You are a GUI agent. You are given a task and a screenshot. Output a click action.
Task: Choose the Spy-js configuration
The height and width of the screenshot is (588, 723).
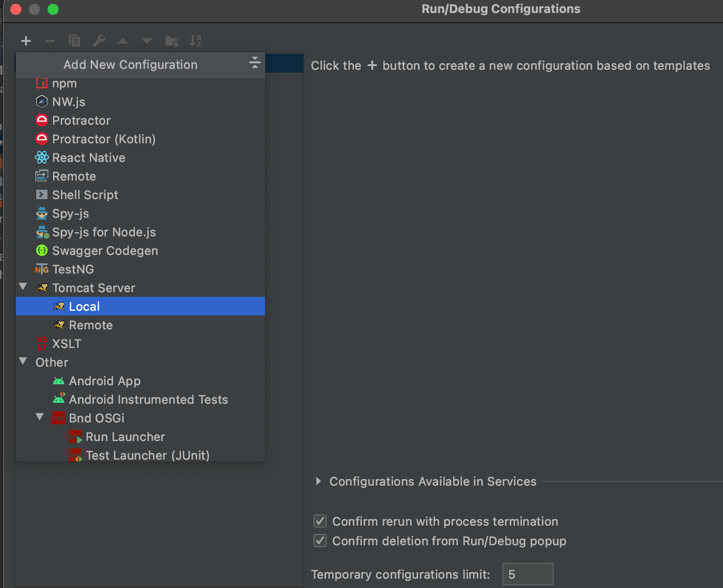(141, 213)
